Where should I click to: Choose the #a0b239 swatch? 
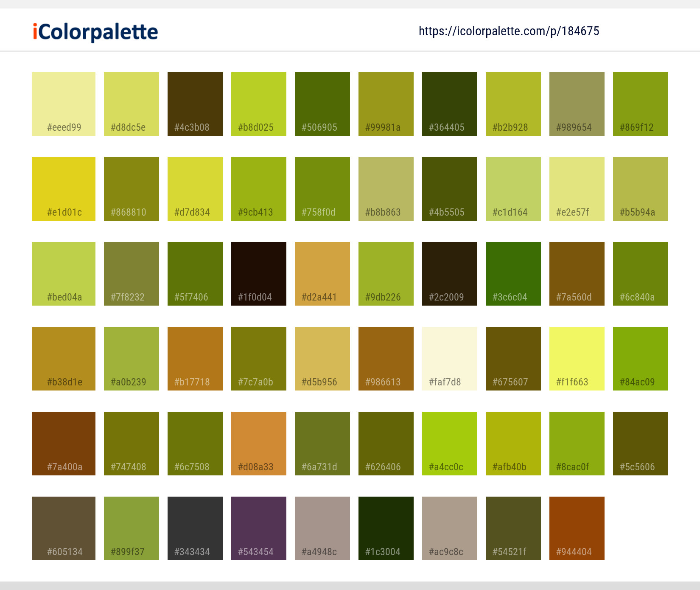(132, 359)
